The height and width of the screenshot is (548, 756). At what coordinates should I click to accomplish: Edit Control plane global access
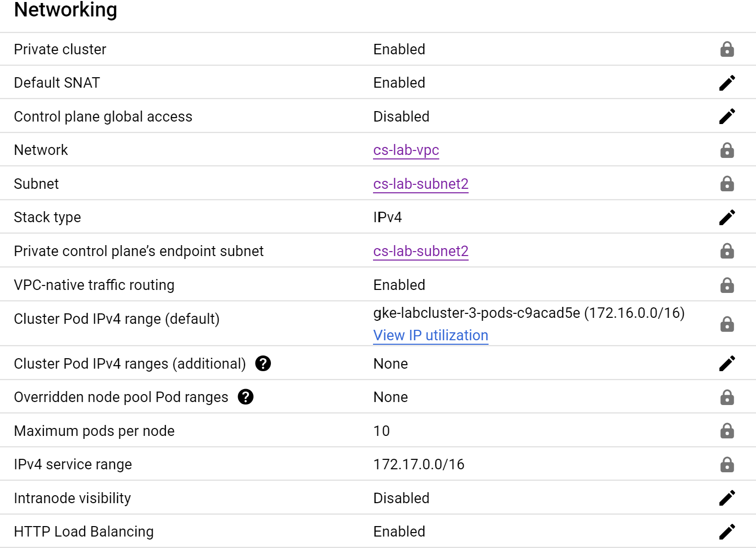727,116
